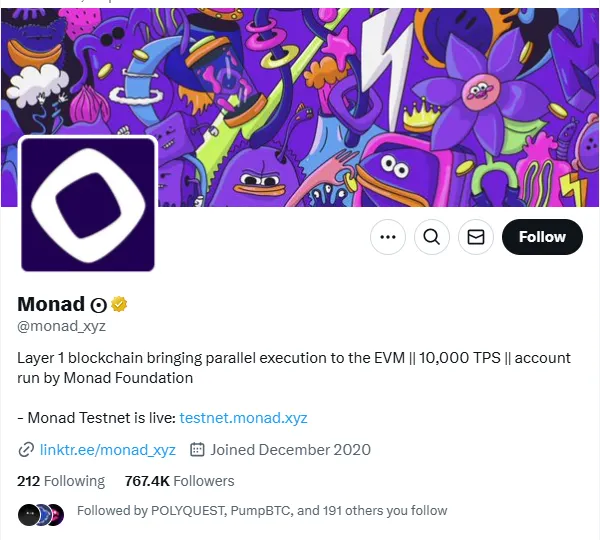Click the 'Joined December 2020' text
Viewport: 600px width, 540px height.
290,450
